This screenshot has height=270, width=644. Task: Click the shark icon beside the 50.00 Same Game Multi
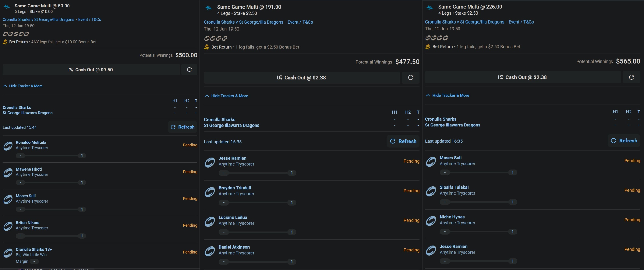(x=7, y=7)
